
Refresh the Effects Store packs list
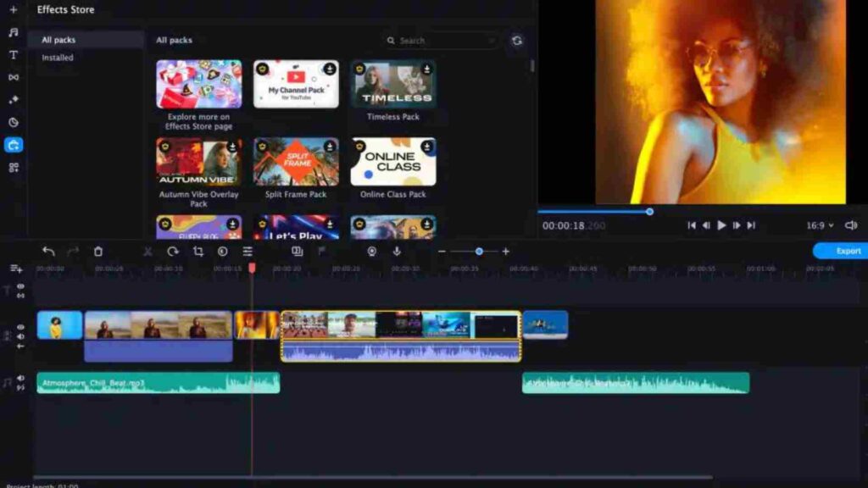(517, 41)
